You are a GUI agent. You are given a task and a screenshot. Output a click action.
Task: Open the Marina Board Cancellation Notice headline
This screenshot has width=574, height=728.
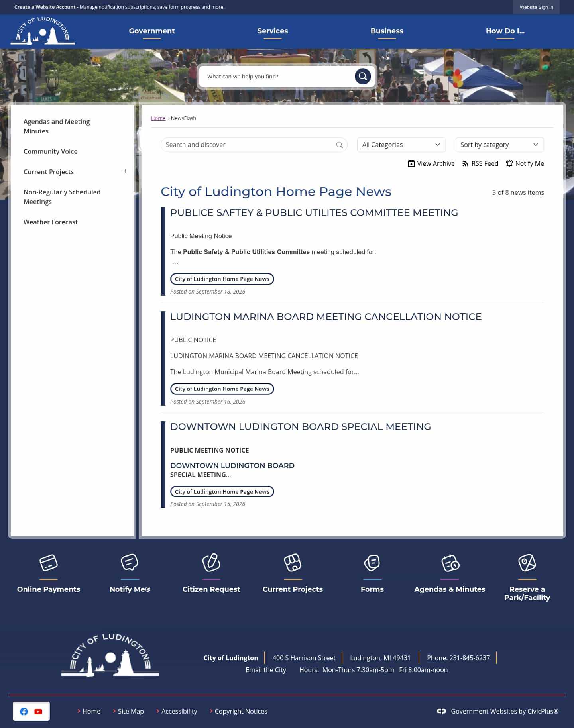tap(326, 317)
